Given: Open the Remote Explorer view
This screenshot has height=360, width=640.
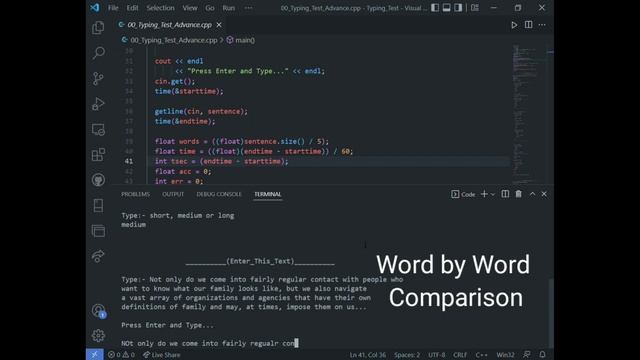Looking at the screenshot, I should click(x=98, y=129).
